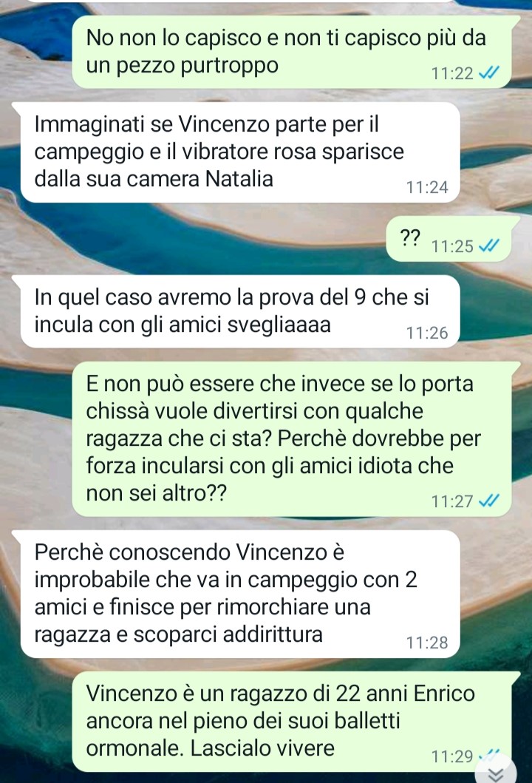Image resolution: width=532 pixels, height=783 pixels.
Task: Tap the 11:24 timestamp
Action: (x=427, y=187)
